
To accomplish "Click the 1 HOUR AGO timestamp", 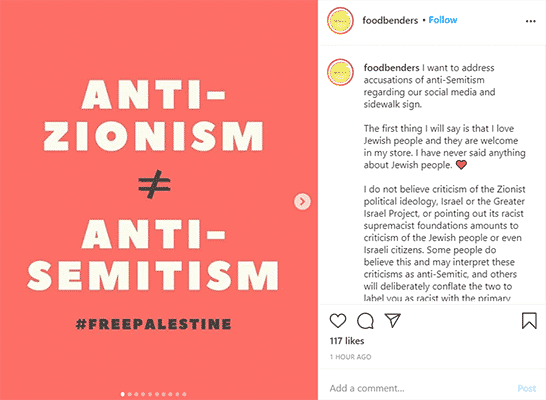I will 350,357.
